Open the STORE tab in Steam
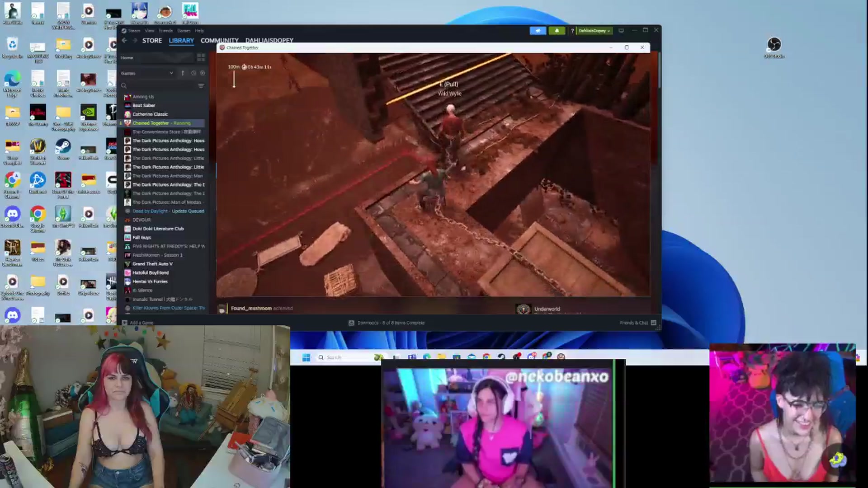The height and width of the screenshot is (488, 868). 152,41
